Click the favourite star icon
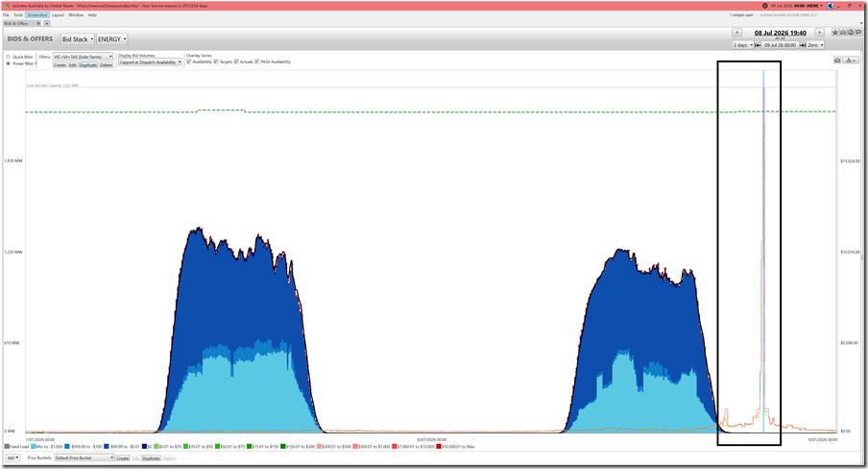 (x=835, y=33)
